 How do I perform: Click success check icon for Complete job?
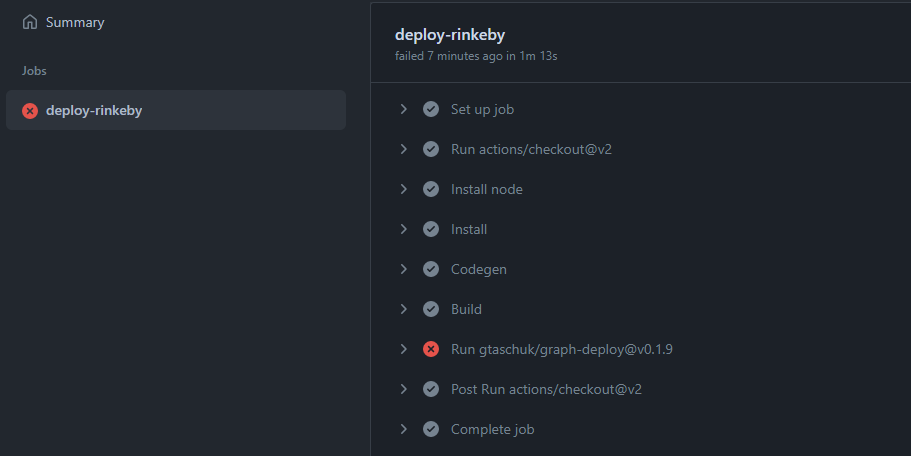[431, 429]
